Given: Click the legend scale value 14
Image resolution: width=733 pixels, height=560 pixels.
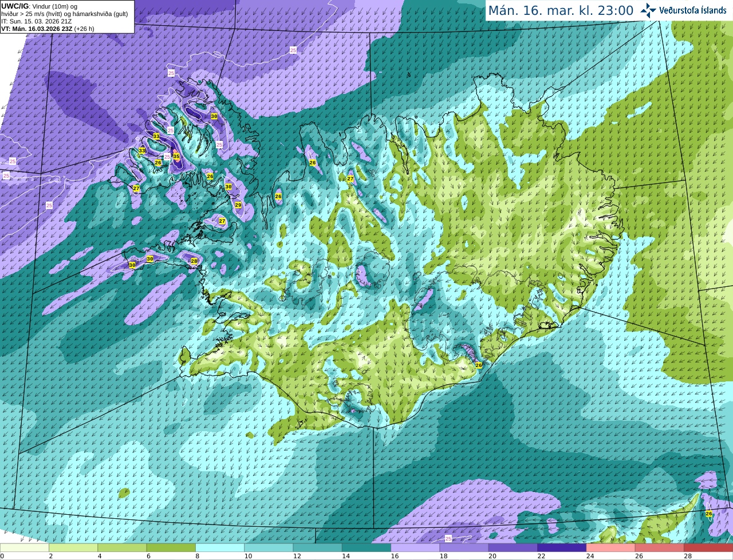Looking at the screenshot, I should coord(345,556).
